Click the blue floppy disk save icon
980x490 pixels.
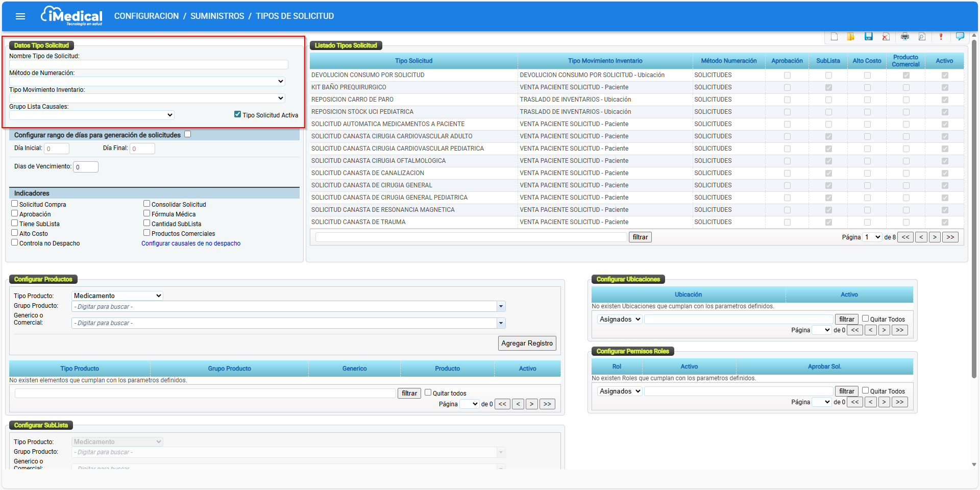[868, 36]
